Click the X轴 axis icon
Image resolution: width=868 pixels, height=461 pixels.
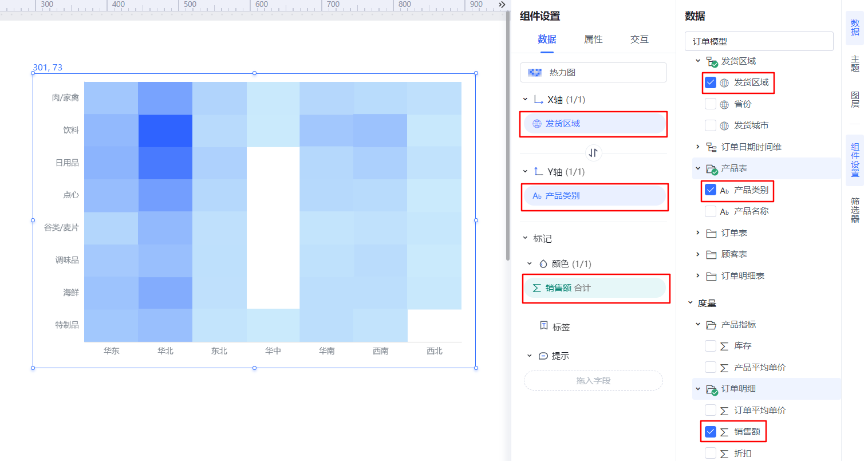538,100
